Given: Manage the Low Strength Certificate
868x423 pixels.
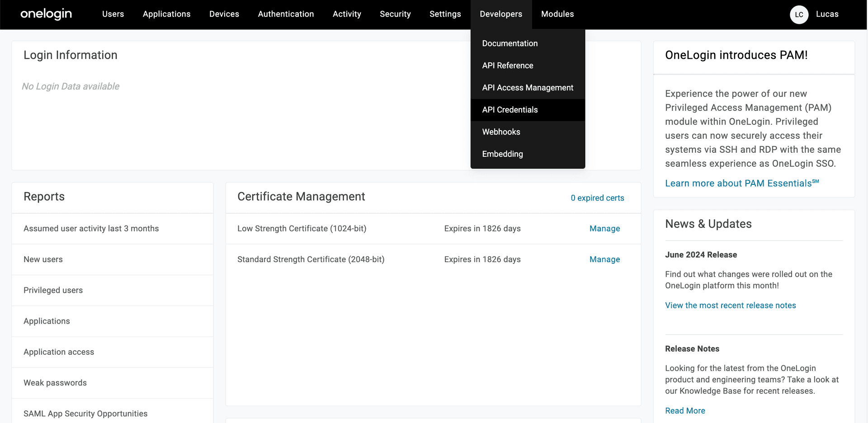Looking at the screenshot, I should [604, 229].
